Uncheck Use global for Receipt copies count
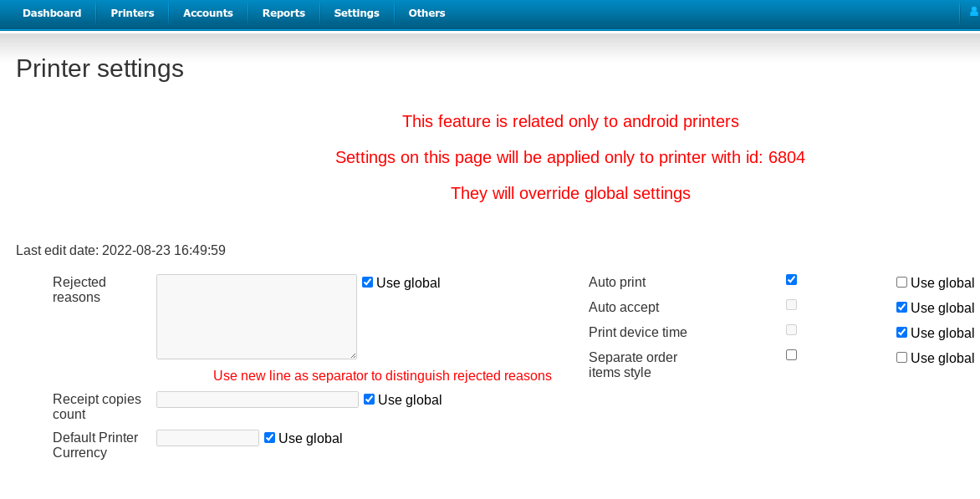 [x=369, y=400]
